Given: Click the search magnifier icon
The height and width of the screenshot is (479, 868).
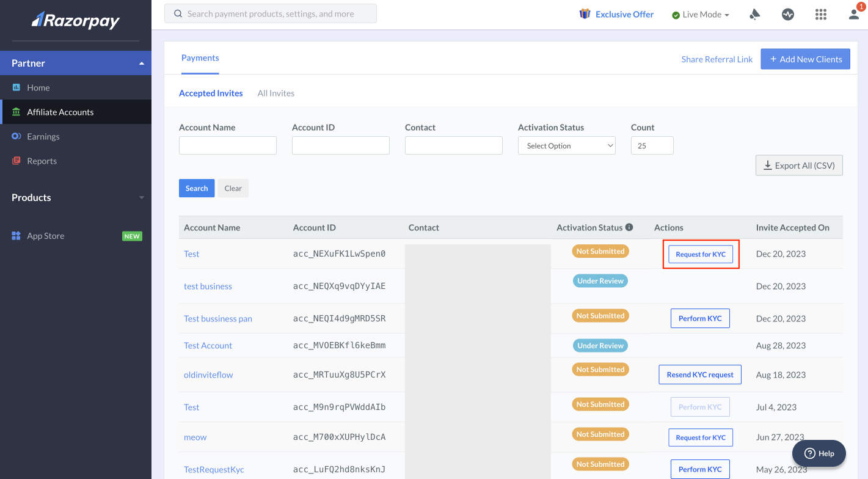Looking at the screenshot, I should pyautogui.click(x=178, y=13).
